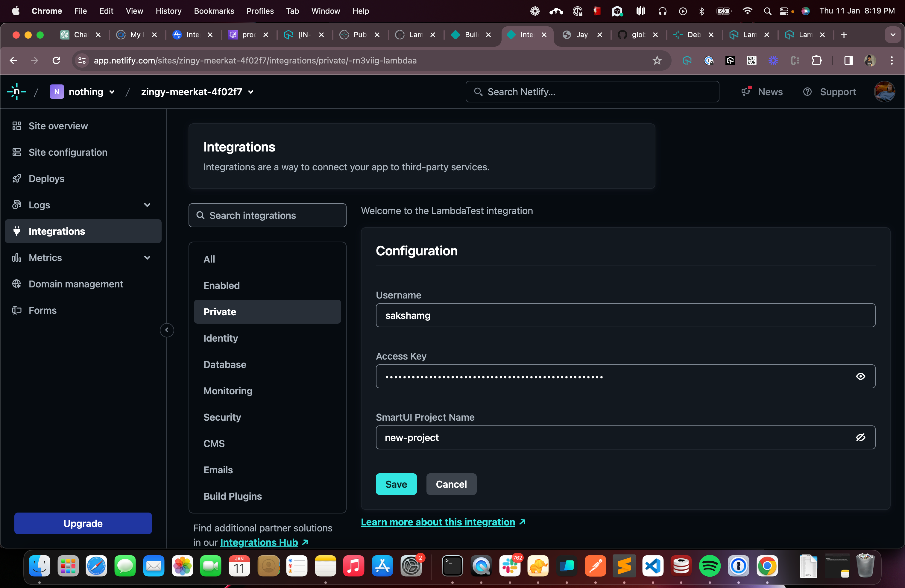905x588 pixels.
Task: Reload the page in Chrome
Action: click(56, 60)
